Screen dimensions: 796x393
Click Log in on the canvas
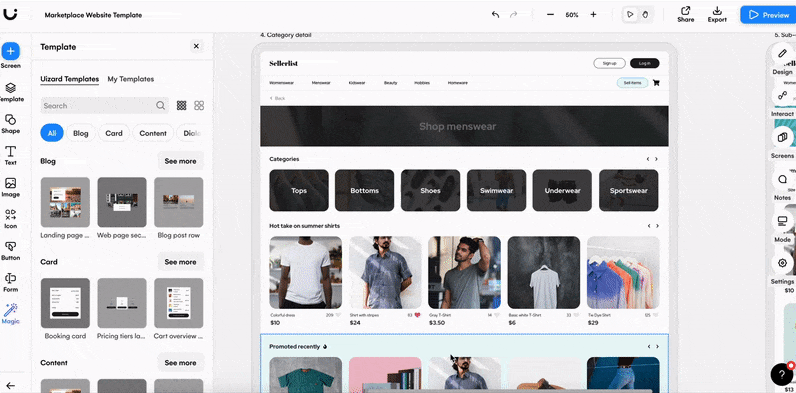(x=645, y=63)
